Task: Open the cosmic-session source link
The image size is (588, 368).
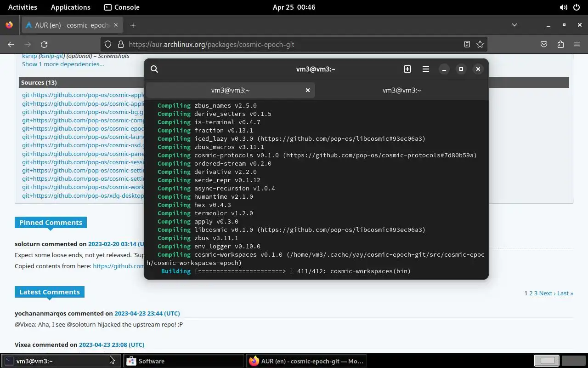Action: coord(83,162)
